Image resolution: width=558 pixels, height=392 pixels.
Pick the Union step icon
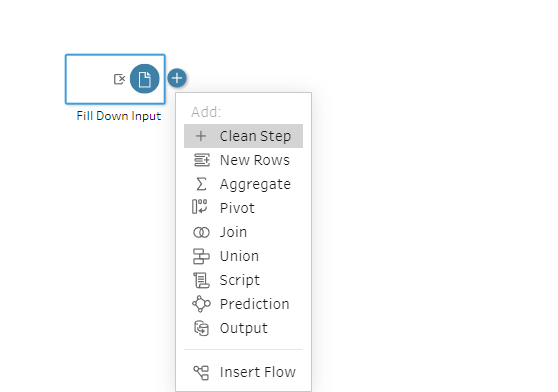coord(201,256)
